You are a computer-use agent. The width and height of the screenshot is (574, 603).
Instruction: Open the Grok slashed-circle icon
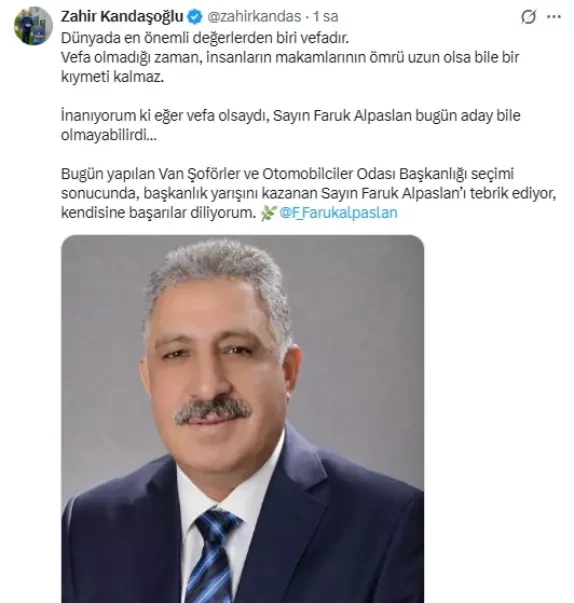tap(529, 17)
